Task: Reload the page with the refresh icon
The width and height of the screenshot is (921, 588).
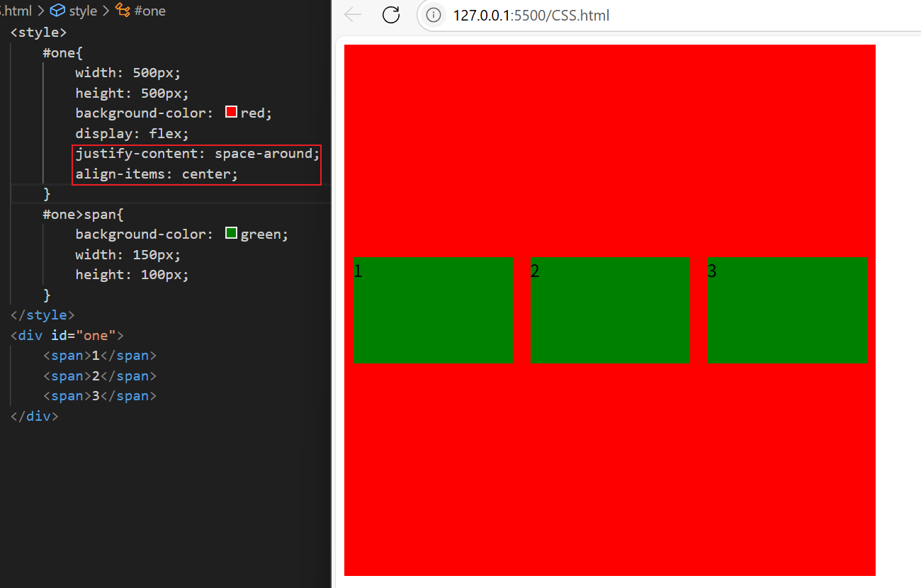Action: (391, 15)
